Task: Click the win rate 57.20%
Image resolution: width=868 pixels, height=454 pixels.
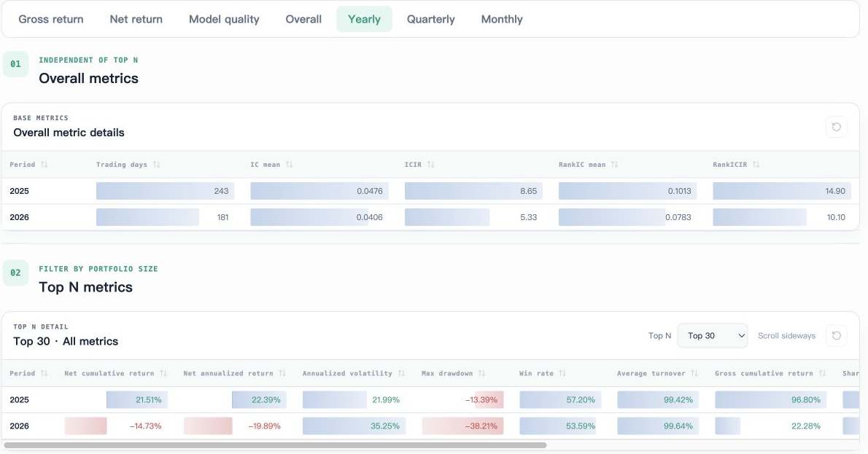Action: pyautogui.click(x=581, y=400)
